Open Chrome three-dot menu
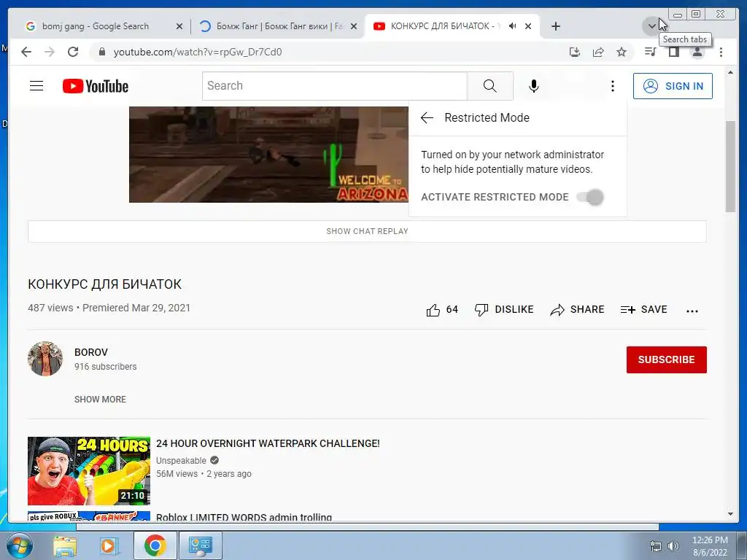 pyautogui.click(x=721, y=52)
